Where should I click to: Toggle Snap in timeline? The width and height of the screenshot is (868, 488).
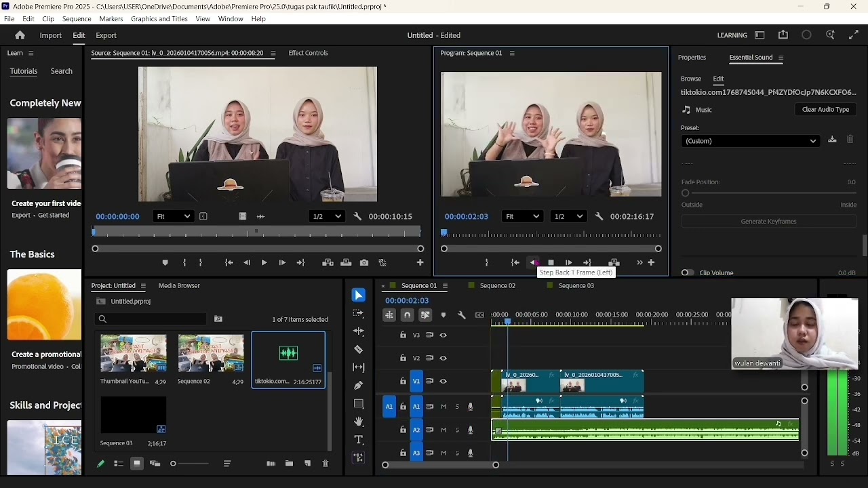point(408,315)
